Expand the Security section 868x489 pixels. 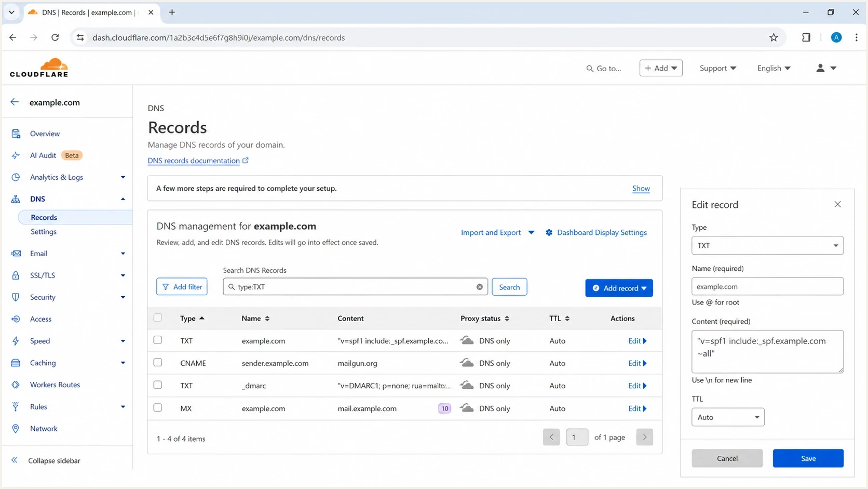click(123, 297)
